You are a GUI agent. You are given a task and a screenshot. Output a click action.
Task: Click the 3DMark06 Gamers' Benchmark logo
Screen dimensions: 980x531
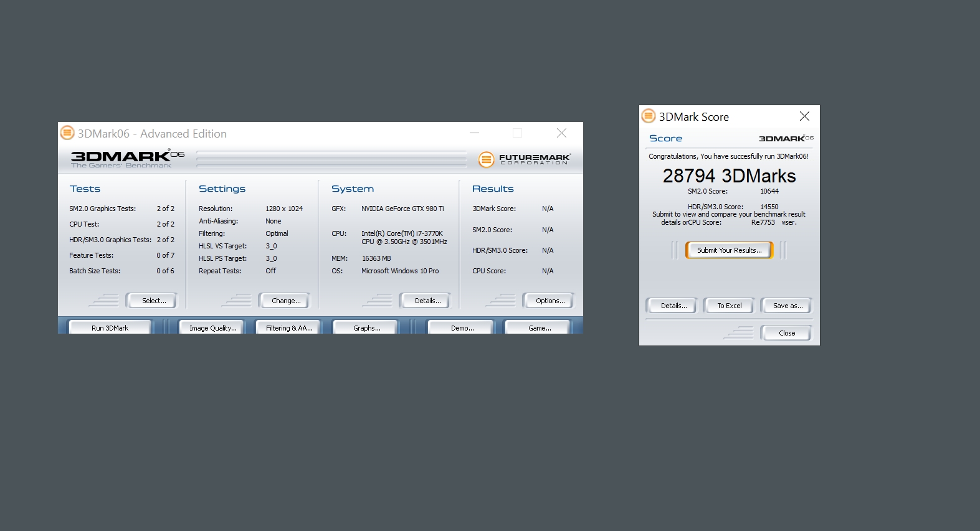click(128, 159)
